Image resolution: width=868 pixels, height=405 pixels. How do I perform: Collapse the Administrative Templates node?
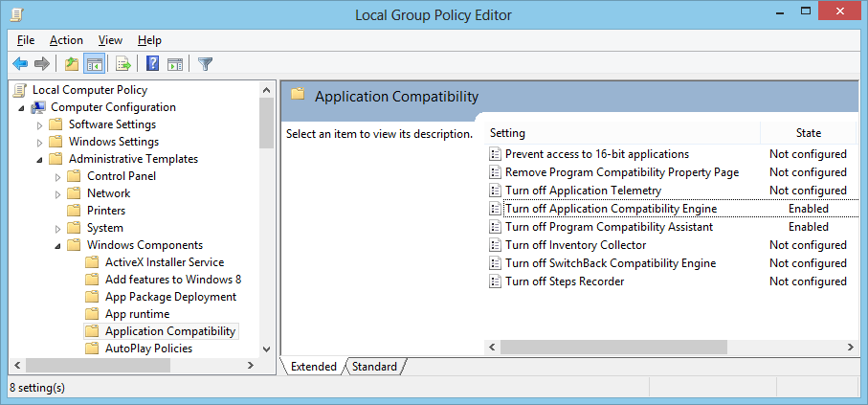coord(39,160)
